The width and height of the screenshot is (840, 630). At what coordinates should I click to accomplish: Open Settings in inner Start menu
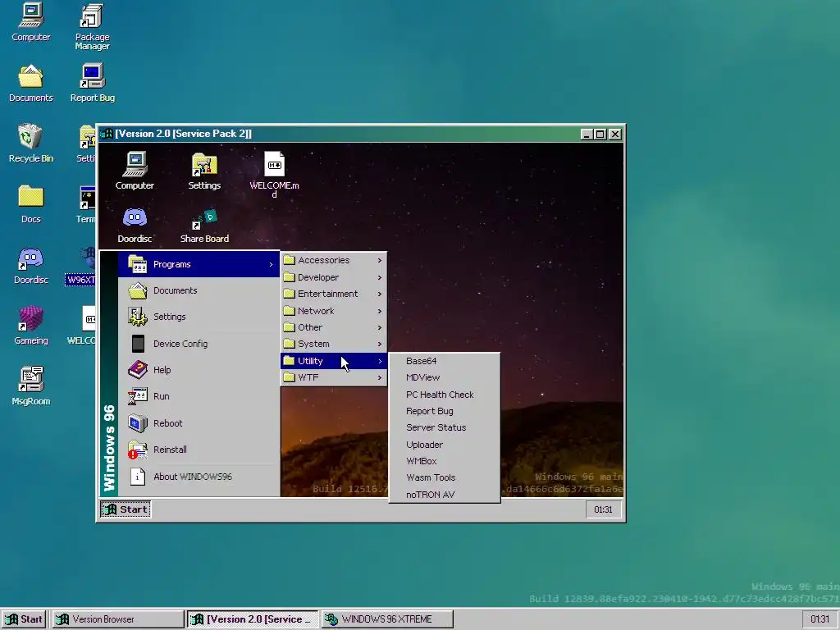(x=199, y=317)
